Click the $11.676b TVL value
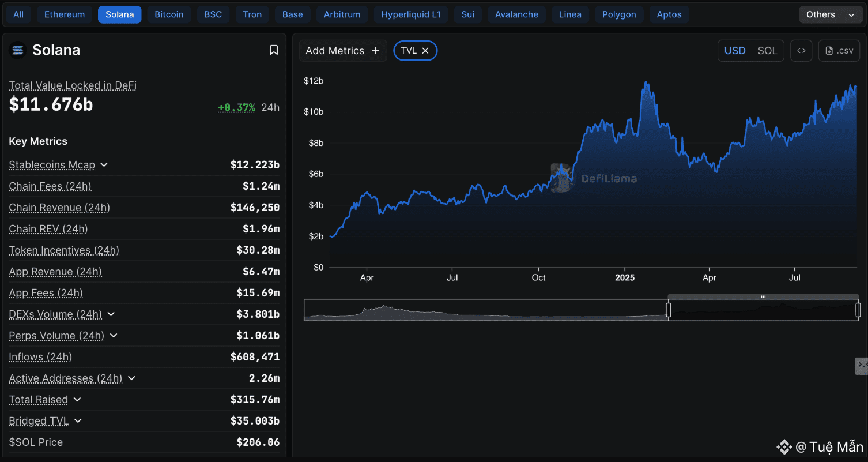The image size is (868, 462). coord(51,104)
